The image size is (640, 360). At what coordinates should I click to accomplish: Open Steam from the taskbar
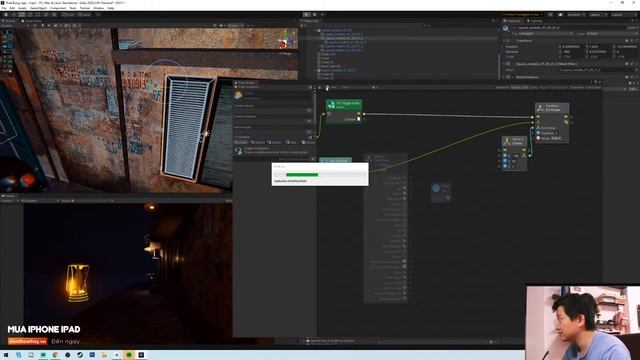coord(80,355)
